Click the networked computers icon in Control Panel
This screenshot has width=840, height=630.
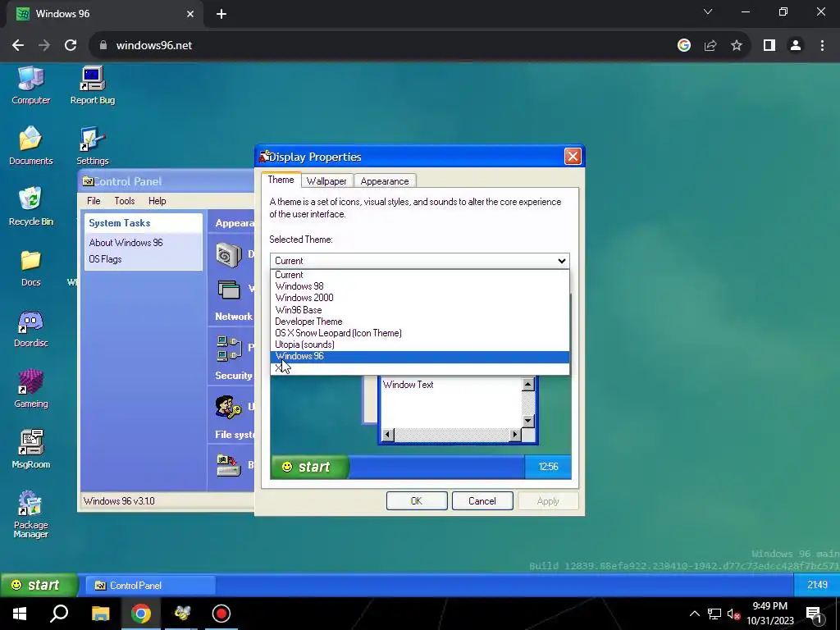coord(230,348)
